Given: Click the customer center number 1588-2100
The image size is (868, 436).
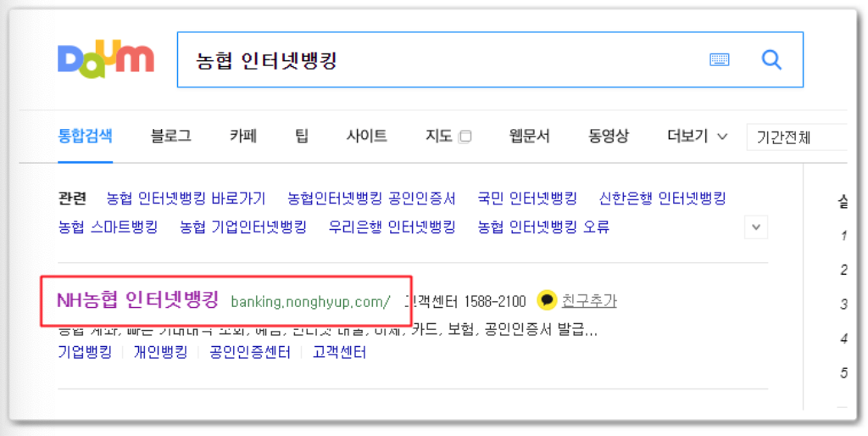Looking at the screenshot, I should (x=495, y=301).
